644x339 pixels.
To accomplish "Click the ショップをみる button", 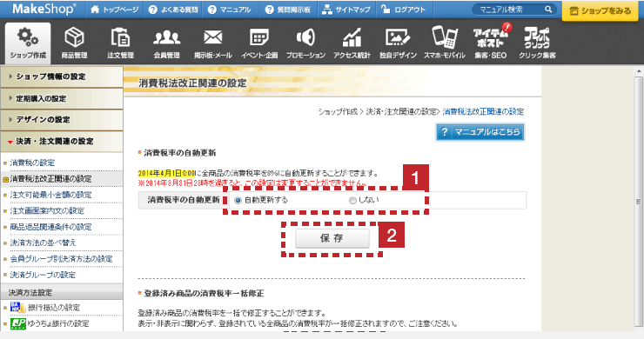I will pyautogui.click(x=600, y=10).
